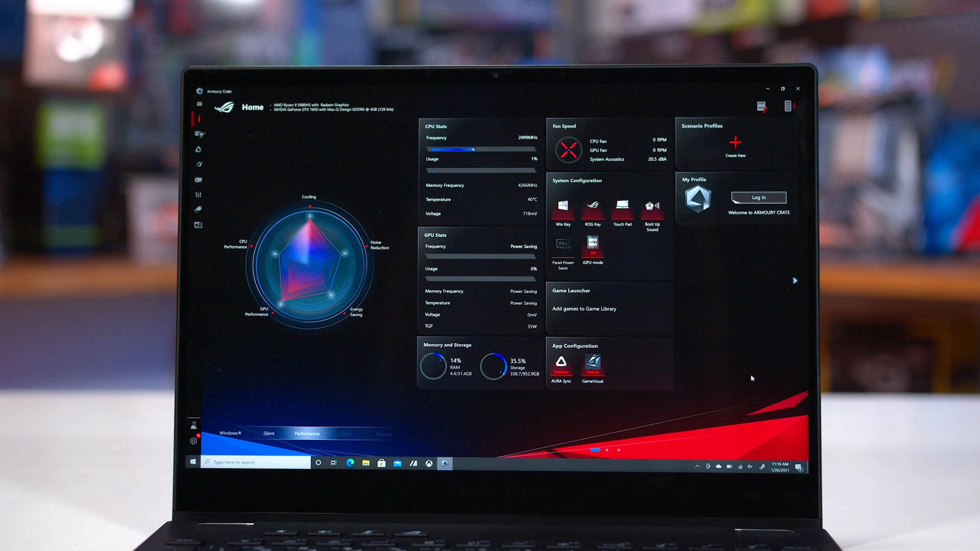Select the Silent operating mode
The image size is (980, 551).
[x=268, y=434]
